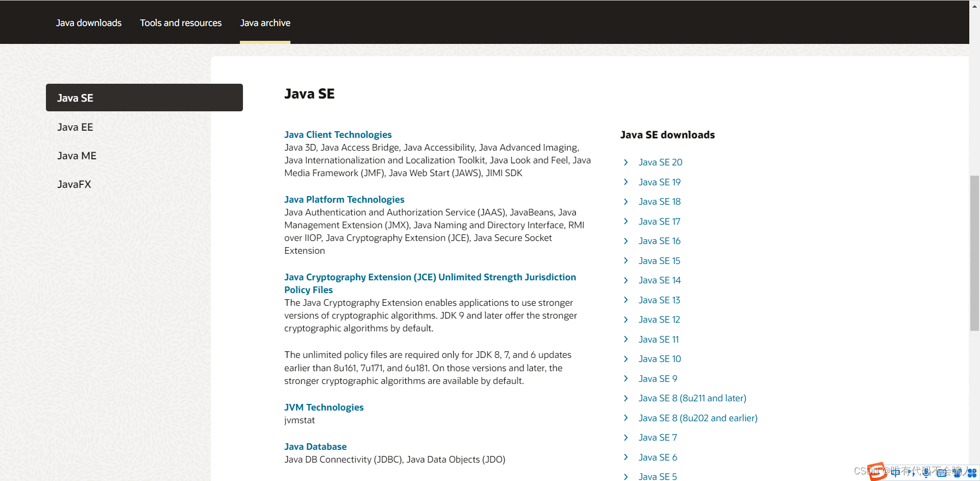Click the chevron beside Java SE 7
This screenshot has width=980, height=481.
click(x=626, y=438)
